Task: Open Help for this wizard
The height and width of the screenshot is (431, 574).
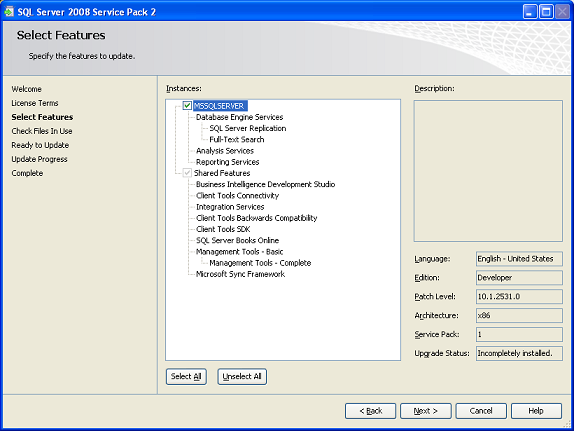Action: (x=536, y=411)
